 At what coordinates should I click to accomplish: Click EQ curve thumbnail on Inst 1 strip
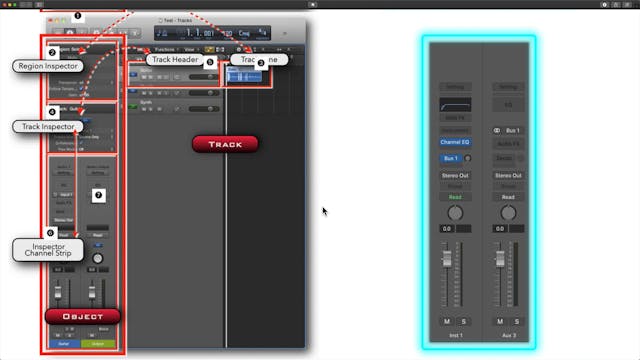coord(455,104)
